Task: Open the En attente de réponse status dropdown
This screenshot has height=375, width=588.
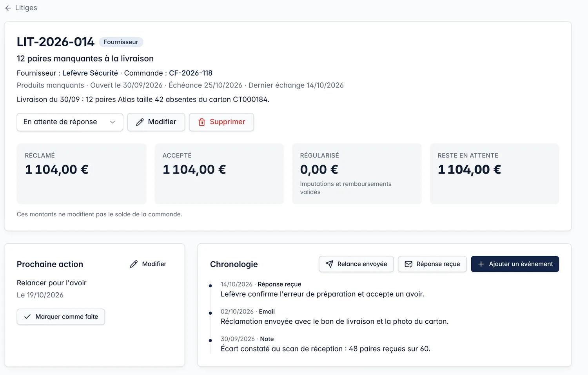Action: 70,122
